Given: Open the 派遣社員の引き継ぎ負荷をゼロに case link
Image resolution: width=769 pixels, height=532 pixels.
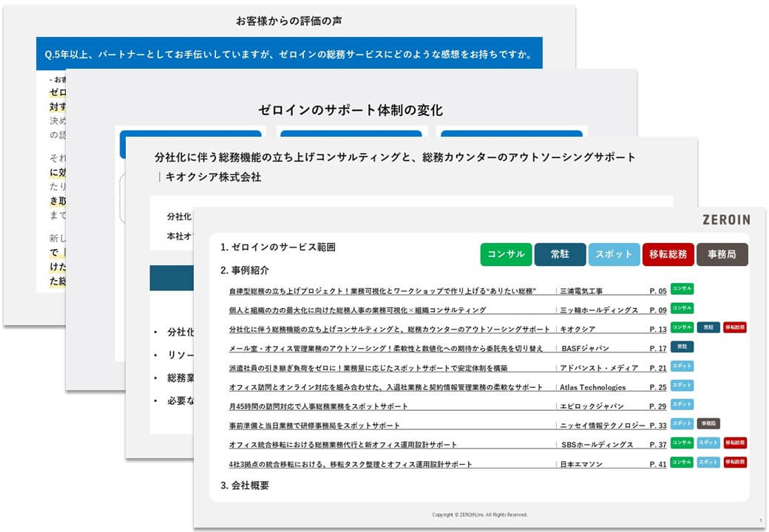Looking at the screenshot, I should coord(368,368).
